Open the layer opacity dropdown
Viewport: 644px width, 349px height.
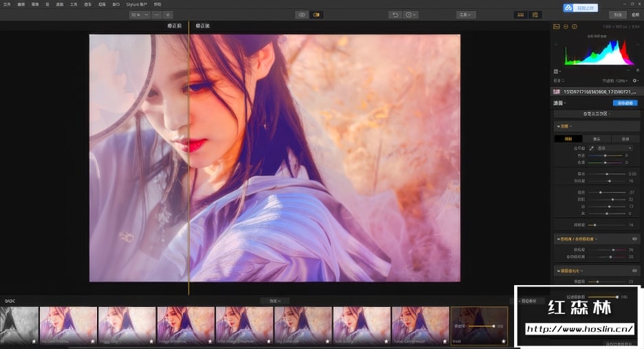tap(615, 80)
